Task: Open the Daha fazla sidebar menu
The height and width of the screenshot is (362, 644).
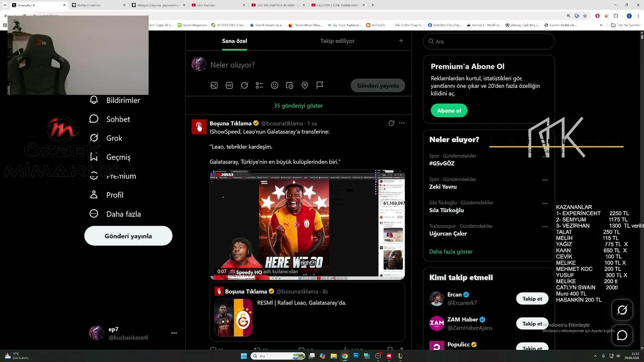Action: pos(115,214)
